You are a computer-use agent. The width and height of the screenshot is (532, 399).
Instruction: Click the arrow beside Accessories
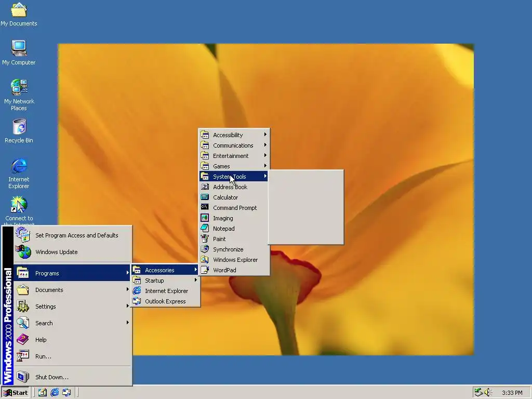point(196,270)
